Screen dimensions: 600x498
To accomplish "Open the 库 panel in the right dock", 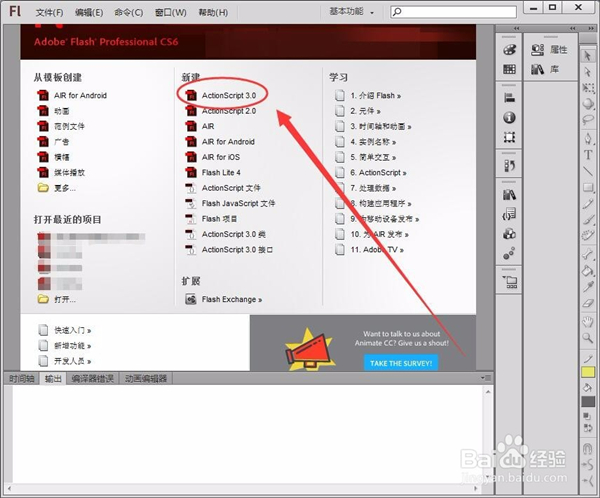I will coord(545,69).
